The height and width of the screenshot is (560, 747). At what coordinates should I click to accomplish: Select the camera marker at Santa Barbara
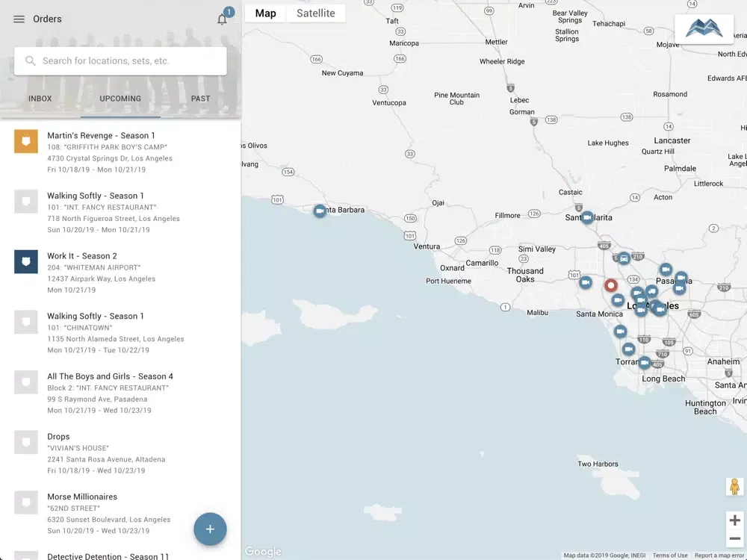point(320,211)
